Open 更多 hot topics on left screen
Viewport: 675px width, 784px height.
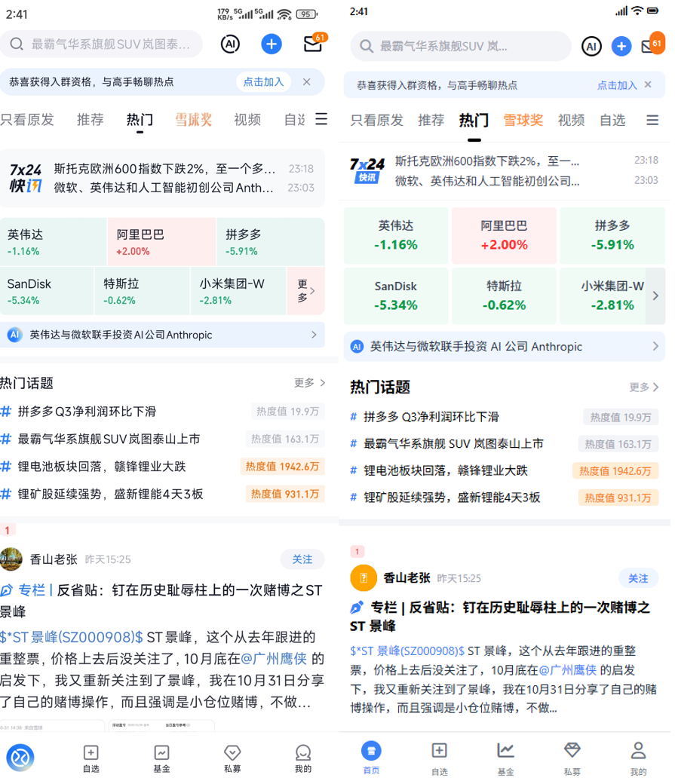click(310, 382)
